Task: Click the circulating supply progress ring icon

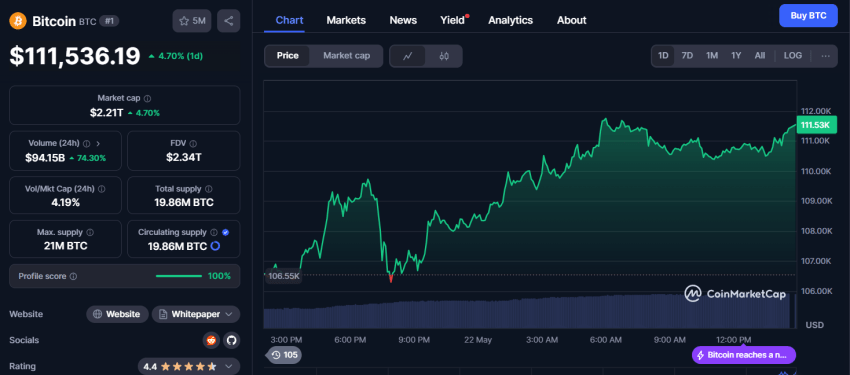Action: click(x=215, y=246)
